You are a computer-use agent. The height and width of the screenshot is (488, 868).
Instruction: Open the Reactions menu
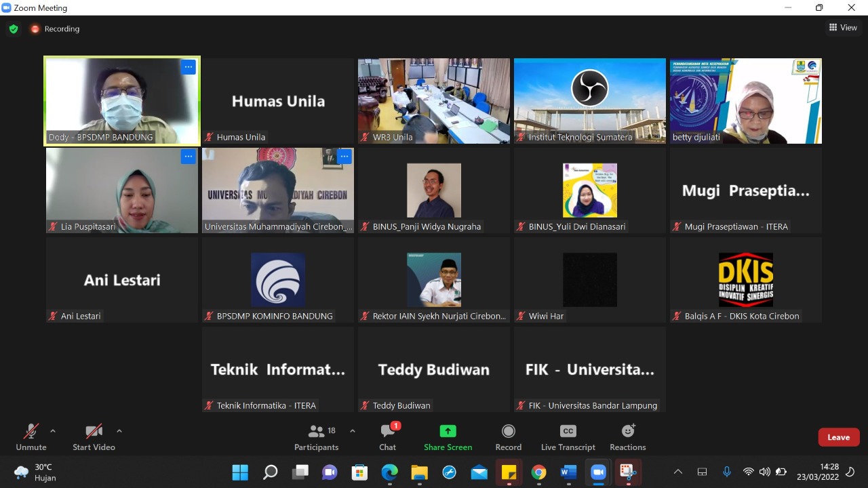[627, 437]
